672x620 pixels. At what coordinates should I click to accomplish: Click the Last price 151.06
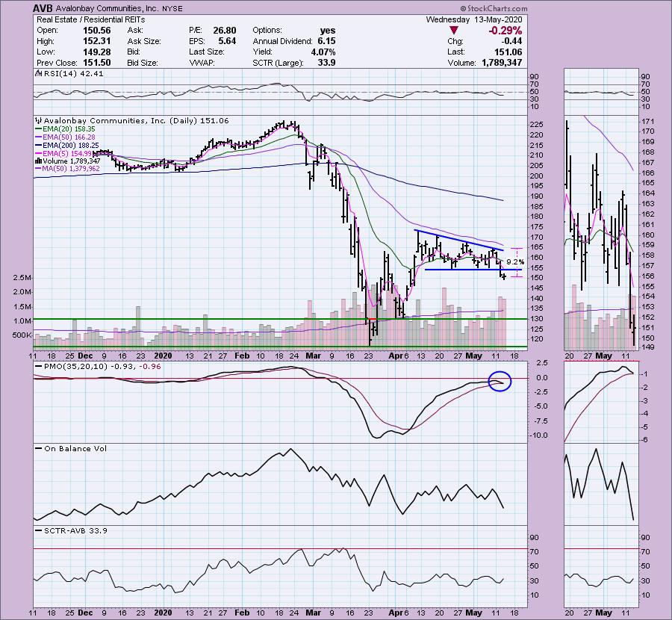pyautogui.click(x=508, y=52)
